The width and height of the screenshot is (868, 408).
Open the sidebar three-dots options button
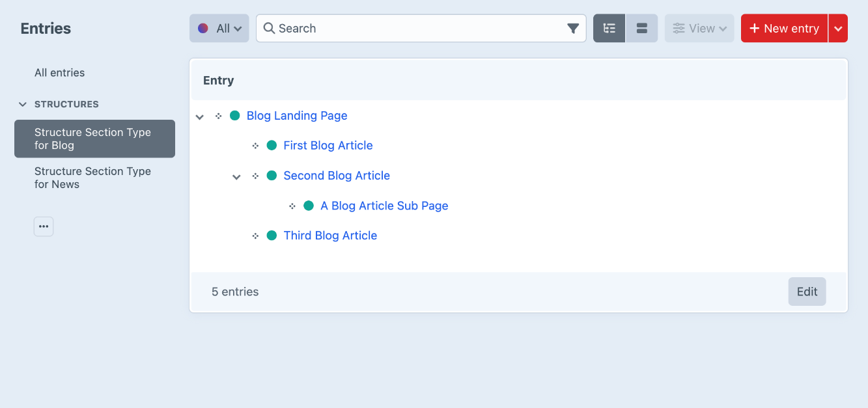tap(44, 226)
